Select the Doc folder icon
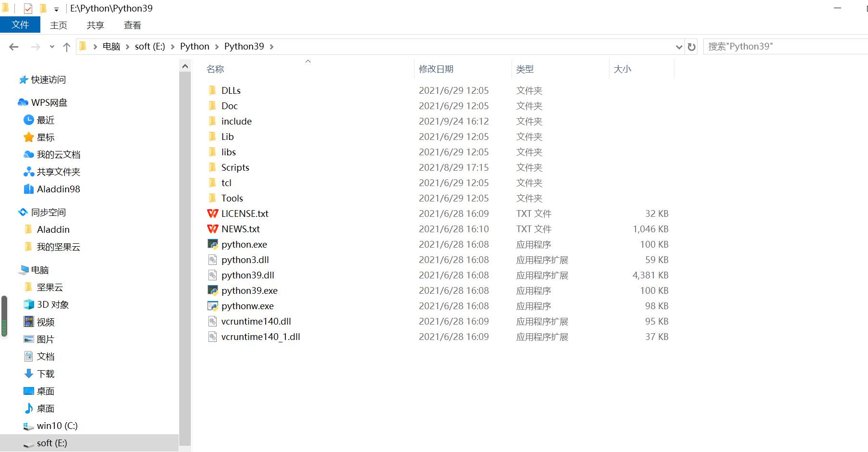868x452 pixels. click(x=212, y=106)
